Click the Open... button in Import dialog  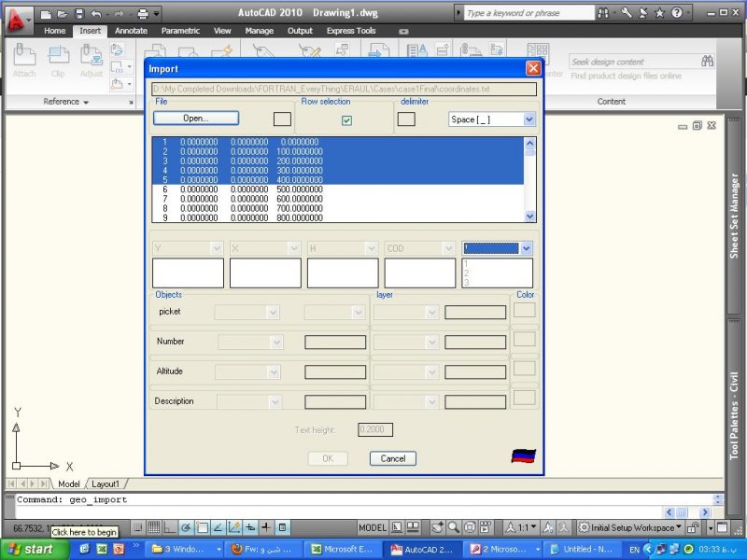(x=196, y=119)
